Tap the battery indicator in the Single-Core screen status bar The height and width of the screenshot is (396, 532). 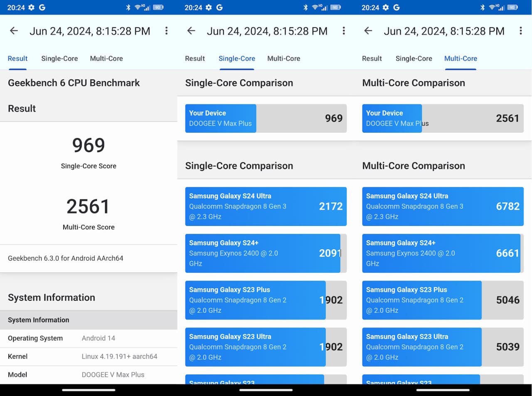pyautogui.click(x=335, y=7)
